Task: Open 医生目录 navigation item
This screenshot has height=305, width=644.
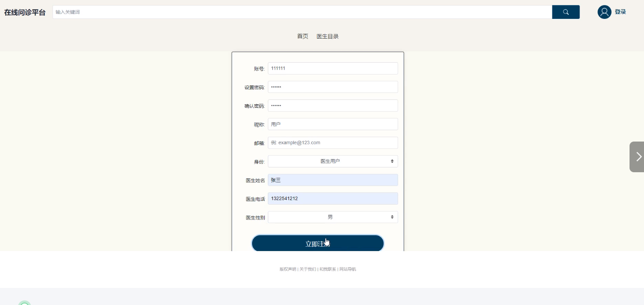Action: coord(327,36)
